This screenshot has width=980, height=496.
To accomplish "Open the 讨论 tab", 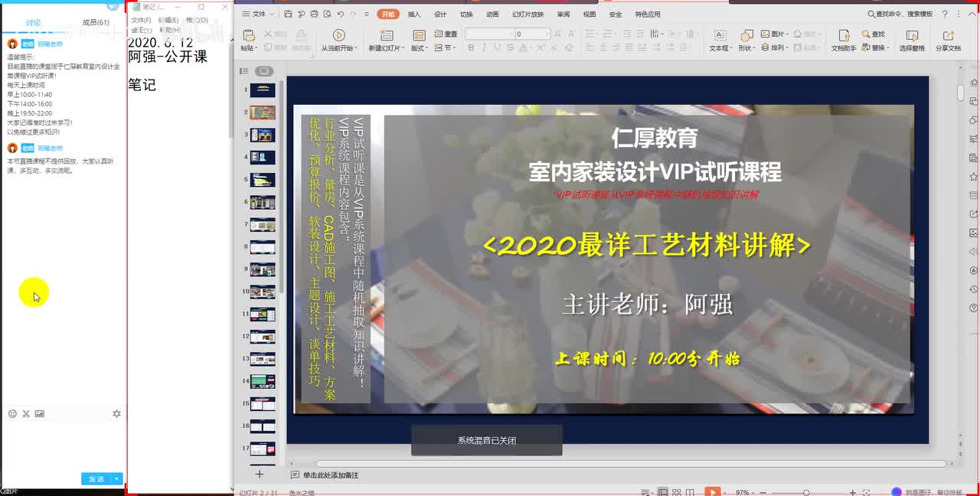I will pos(33,23).
